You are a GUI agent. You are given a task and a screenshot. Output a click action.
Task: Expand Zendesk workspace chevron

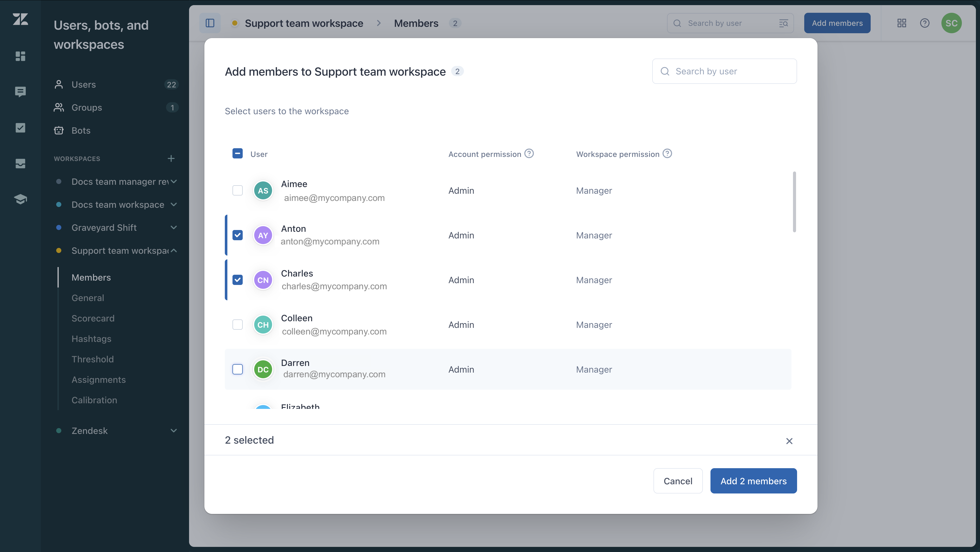(x=174, y=431)
